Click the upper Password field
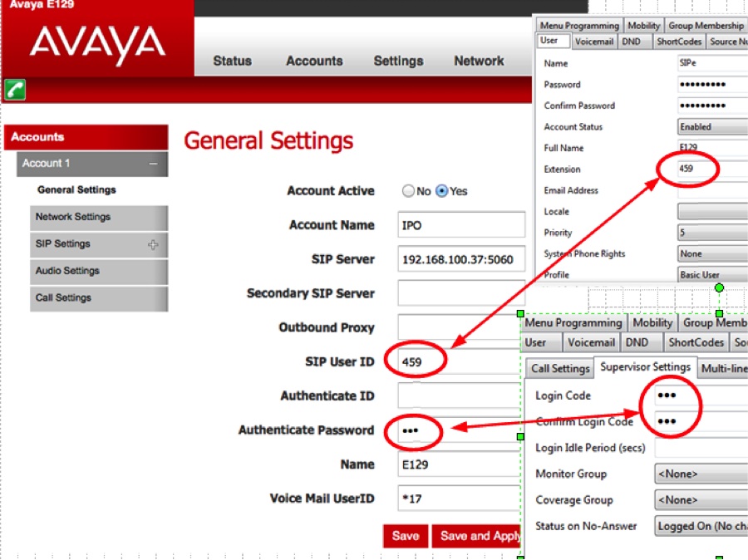This screenshot has width=748, height=560. 713,85
